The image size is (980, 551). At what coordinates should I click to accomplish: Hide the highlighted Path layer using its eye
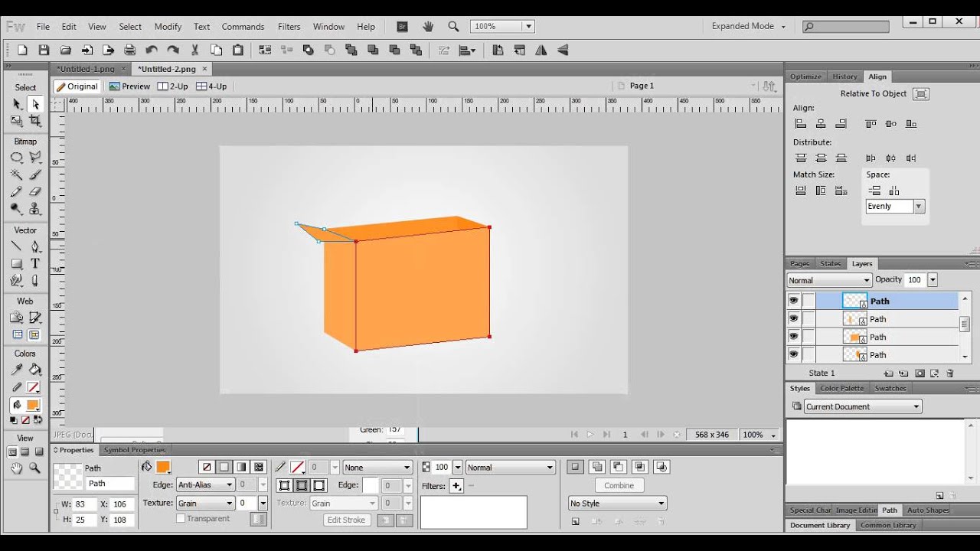tap(793, 301)
